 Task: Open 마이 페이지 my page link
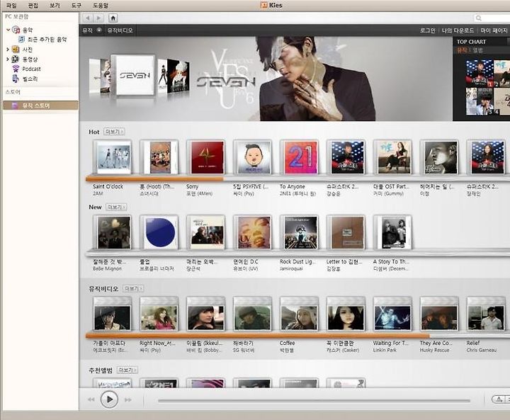click(x=494, y=30)
